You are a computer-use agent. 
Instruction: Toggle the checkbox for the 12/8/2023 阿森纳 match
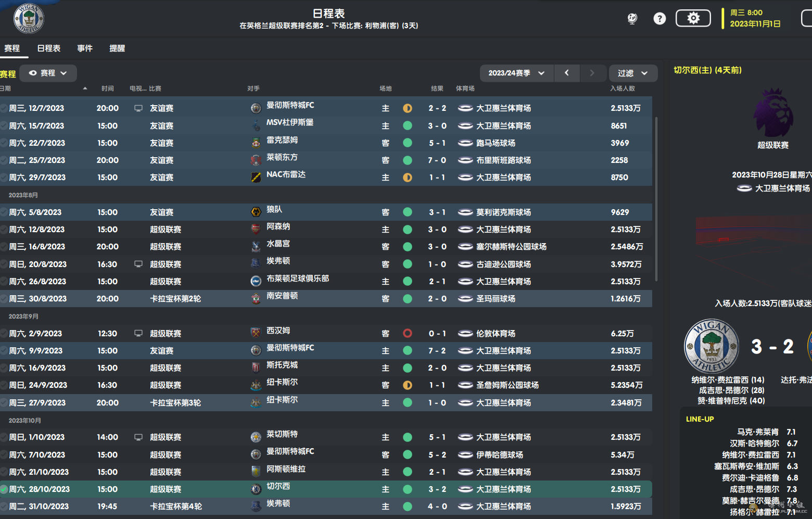pyautogui.click(x=4, y=230)
